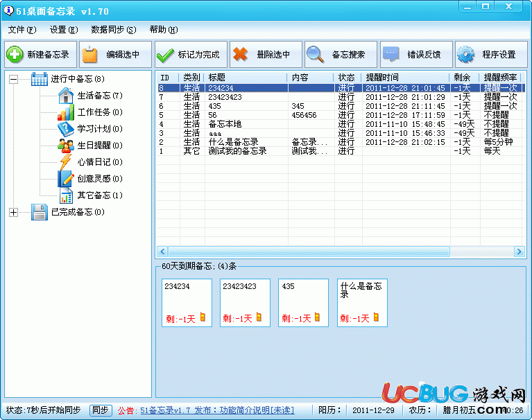This screenshot has height=420, width=532.
Task: Collapse the 进行中备忘 tree node
Action: [13, 79]
